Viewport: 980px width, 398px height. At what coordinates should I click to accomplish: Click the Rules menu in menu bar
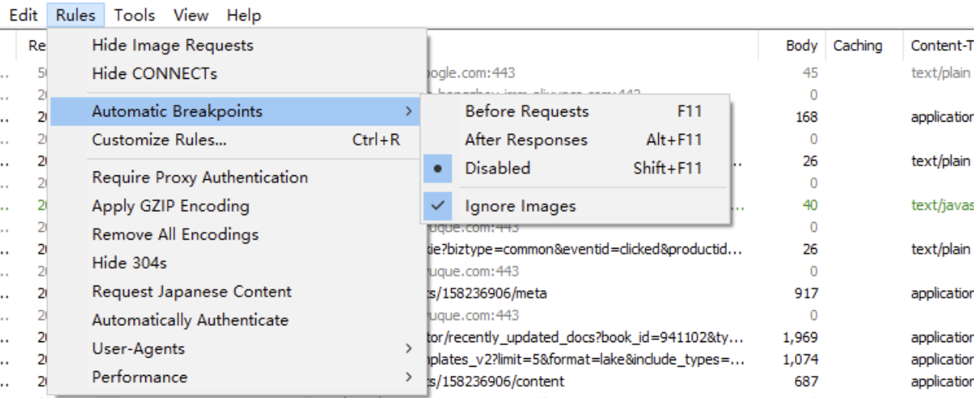point(76,15)
